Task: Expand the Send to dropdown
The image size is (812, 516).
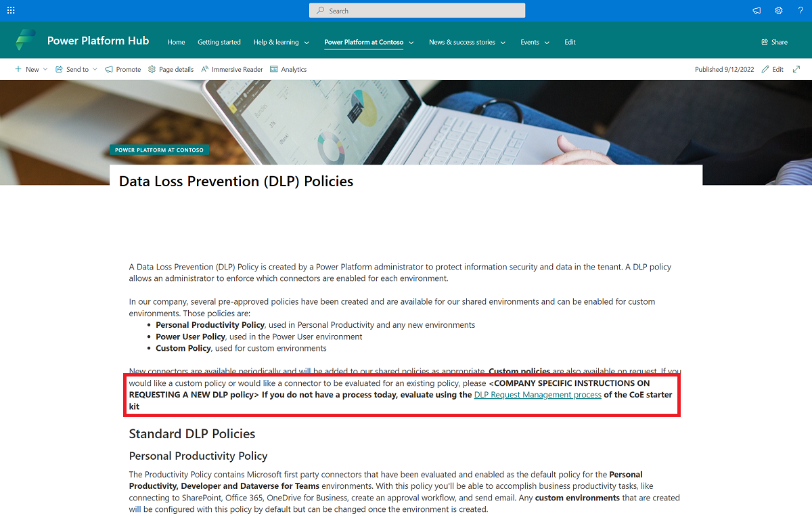Action: pos(76,68)
